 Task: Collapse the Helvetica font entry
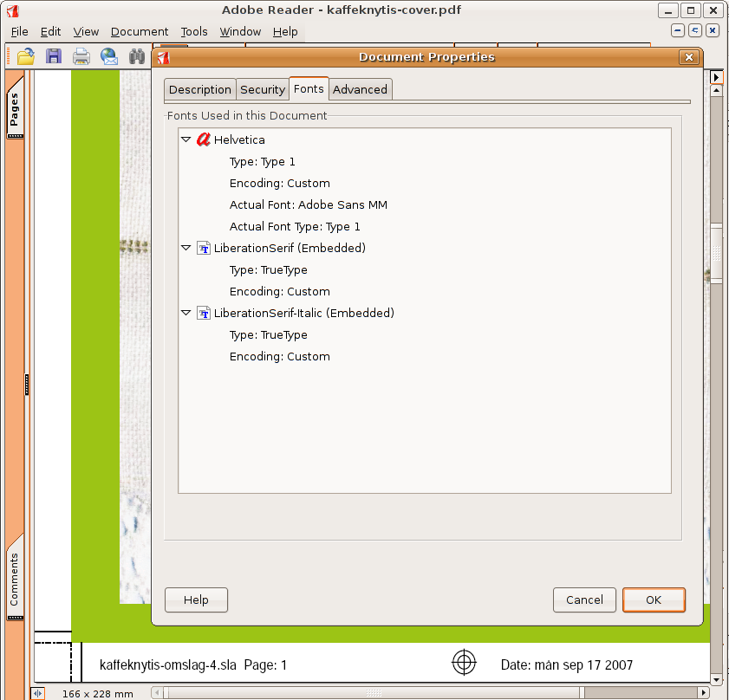pyautogui.click(x=186, y=139)
